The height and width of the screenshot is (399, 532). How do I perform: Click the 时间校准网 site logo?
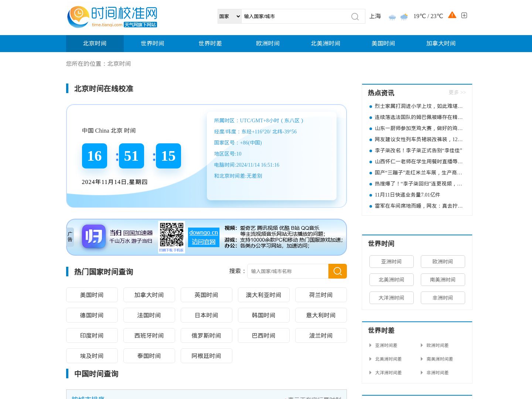[112, 17]
